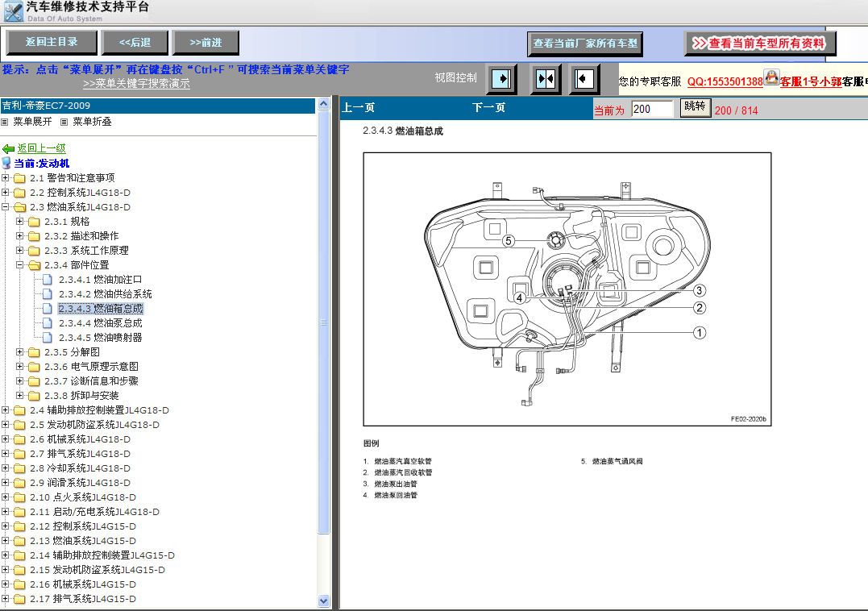Expand 2.3.6 电气原理示意图 node
868x611 pixels.
[x=20, y=367]
